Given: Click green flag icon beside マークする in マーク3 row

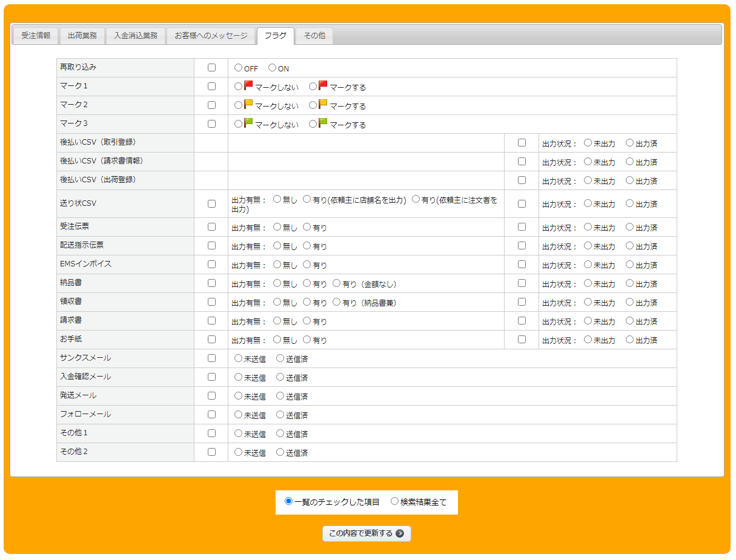Looking at the screenshot, I should point(323,124).
